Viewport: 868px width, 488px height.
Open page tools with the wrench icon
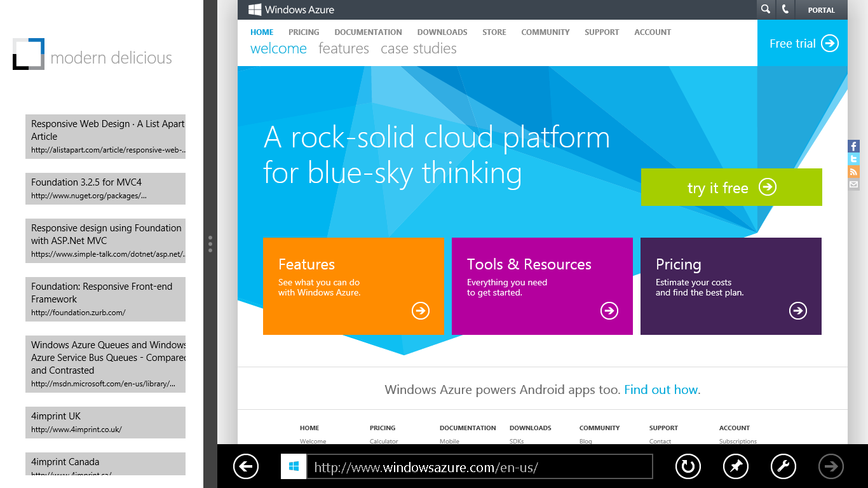tap(783, 467)
